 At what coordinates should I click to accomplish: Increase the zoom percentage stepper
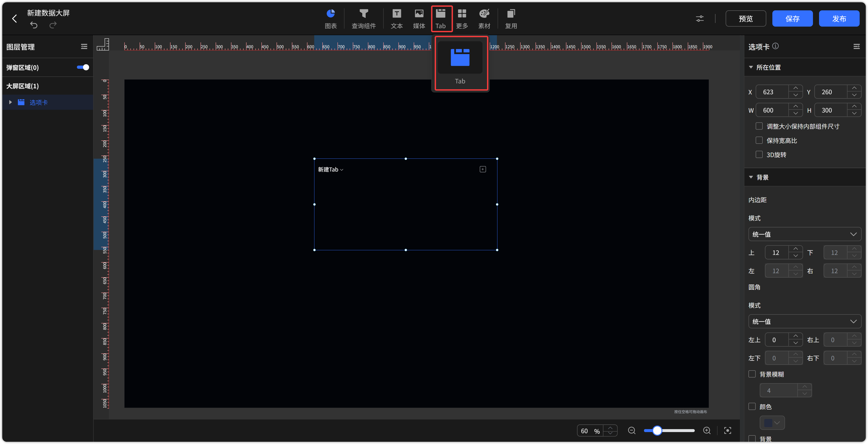(610, 428)
